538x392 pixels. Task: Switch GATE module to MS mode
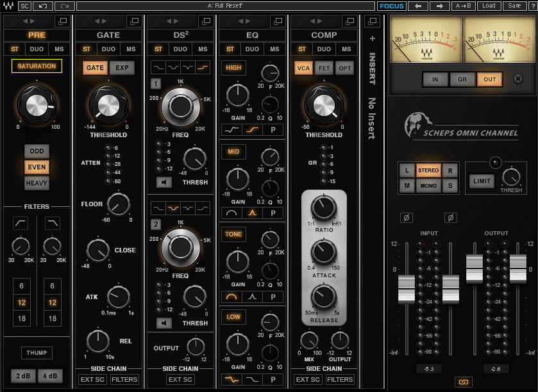(x=131, y=49)
